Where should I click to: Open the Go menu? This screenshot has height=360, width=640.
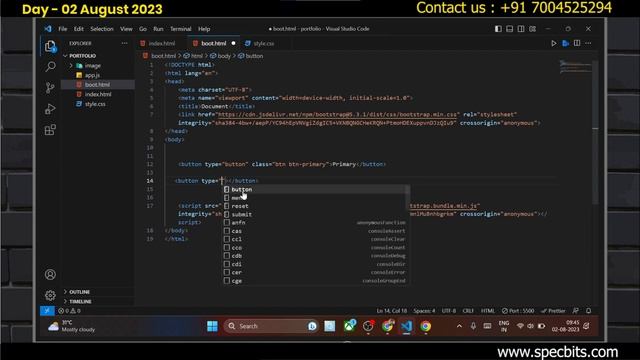point(143,29)
